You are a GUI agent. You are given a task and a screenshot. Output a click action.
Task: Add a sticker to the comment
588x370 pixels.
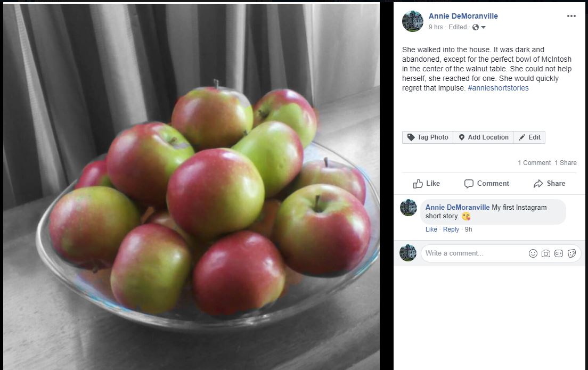pyautogui.click(x=572, y=253)
